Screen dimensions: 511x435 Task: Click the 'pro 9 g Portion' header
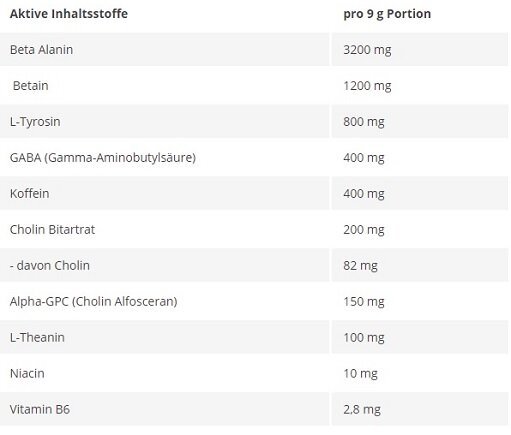coord(387,14)
